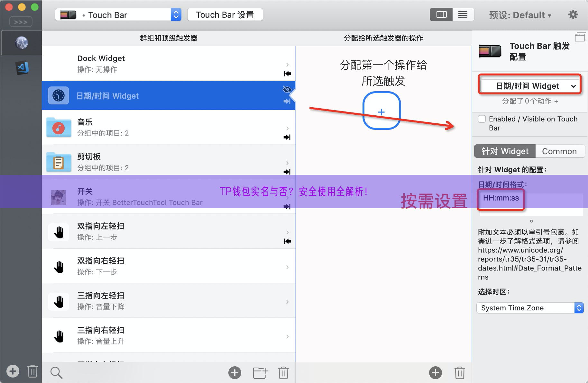This screenshot has height=383, width=588.
Task: Click the hand icon of 双指向右轻扫
Action: tap(59, 267)
